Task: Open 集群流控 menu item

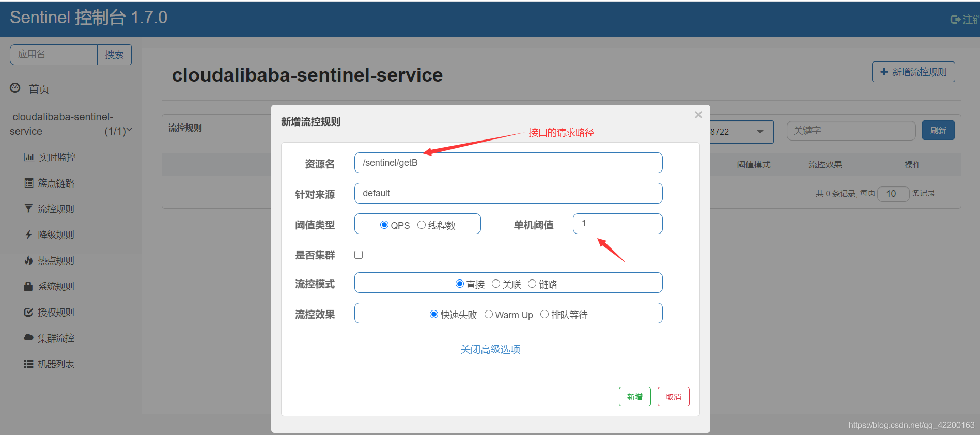Action: (56, 338)
